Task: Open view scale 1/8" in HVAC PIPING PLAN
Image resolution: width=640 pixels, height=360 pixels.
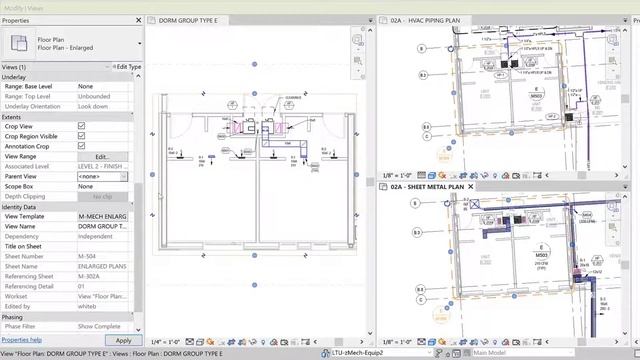Action: coord(397,176)
